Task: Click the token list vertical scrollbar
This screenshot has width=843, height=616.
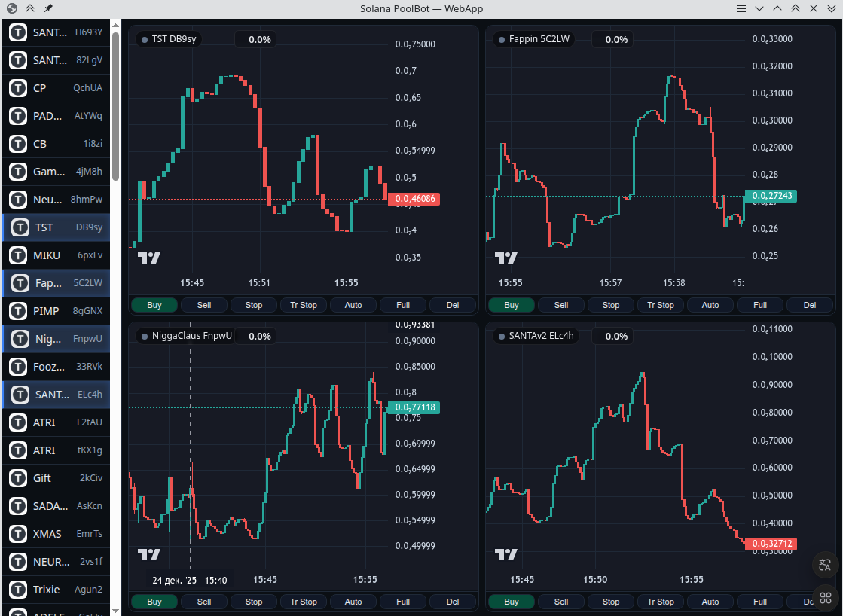Action: pos(115,105)
